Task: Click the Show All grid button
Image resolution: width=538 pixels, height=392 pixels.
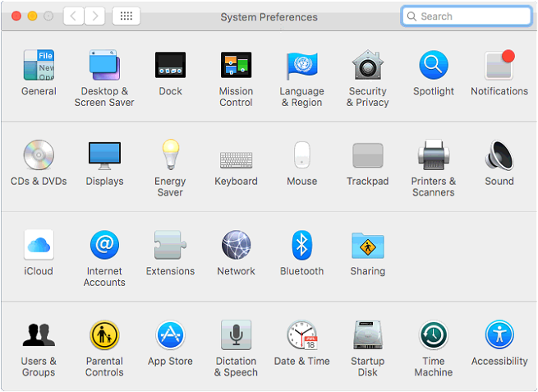Action: (x=126, y=16)
